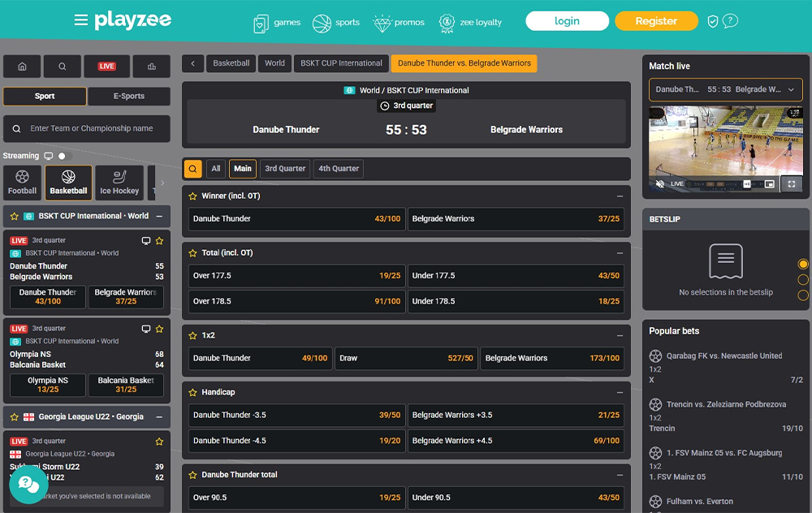Select the Football sport icon

pos(23,183)
